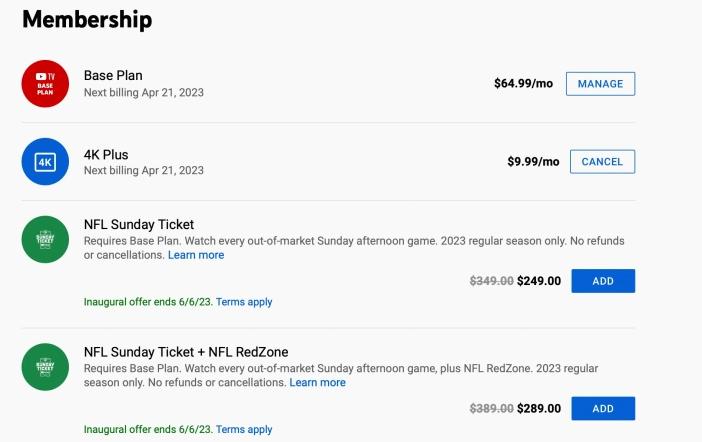702x442 pixels.
Task: Open Learn more for NFL Sunday Ticket
Action: click(x=196, y=255)
